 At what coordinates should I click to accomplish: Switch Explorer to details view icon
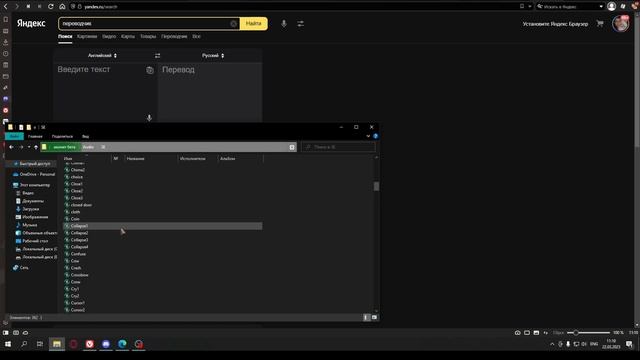pos(366,318)
